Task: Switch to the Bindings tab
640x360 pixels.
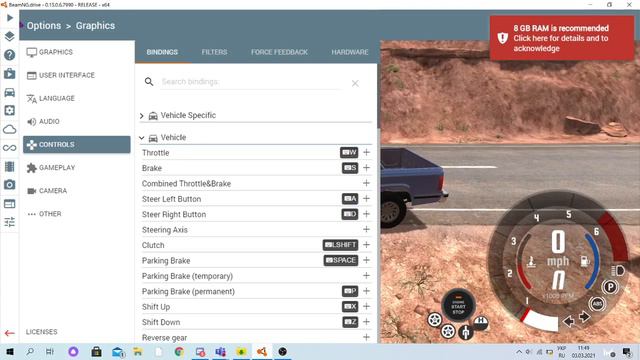Action: pos(162,52)
